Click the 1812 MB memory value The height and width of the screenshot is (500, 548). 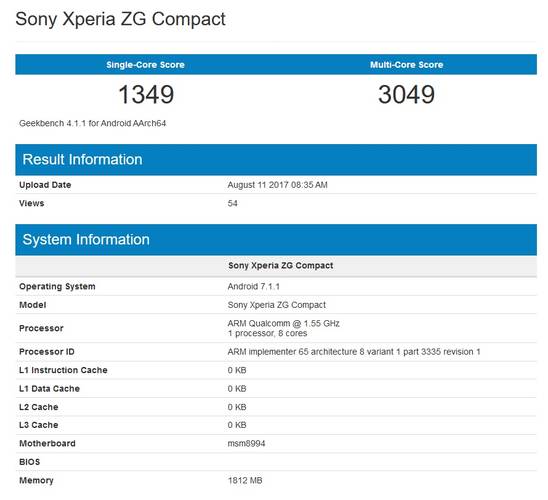245,481
